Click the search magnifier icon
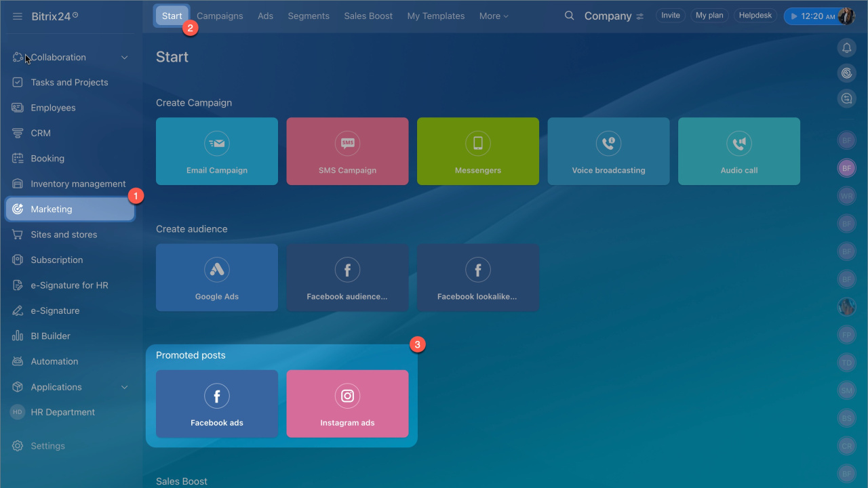This screenshot has width=868, height=488. coord(570,16)
